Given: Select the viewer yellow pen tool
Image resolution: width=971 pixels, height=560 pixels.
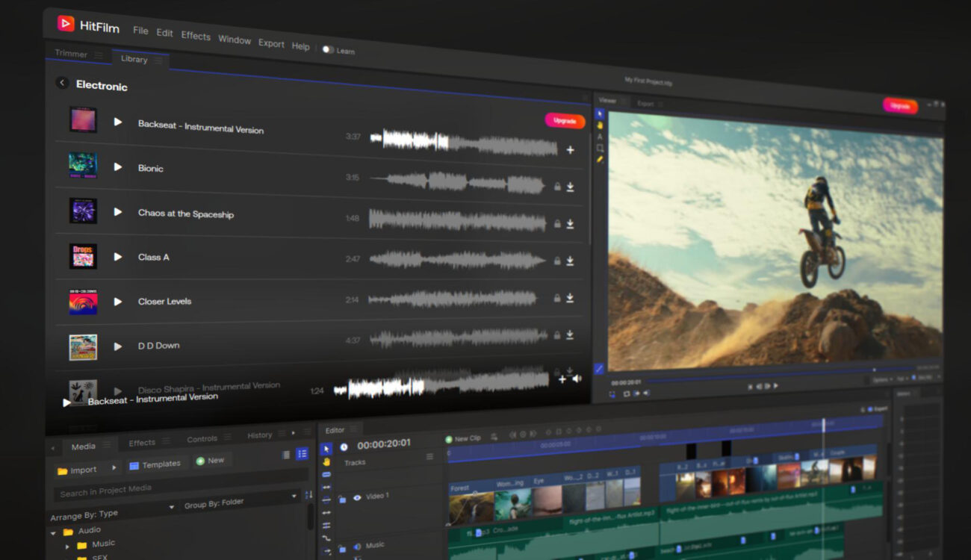Looking at the screenshot, I should point(599,159).
